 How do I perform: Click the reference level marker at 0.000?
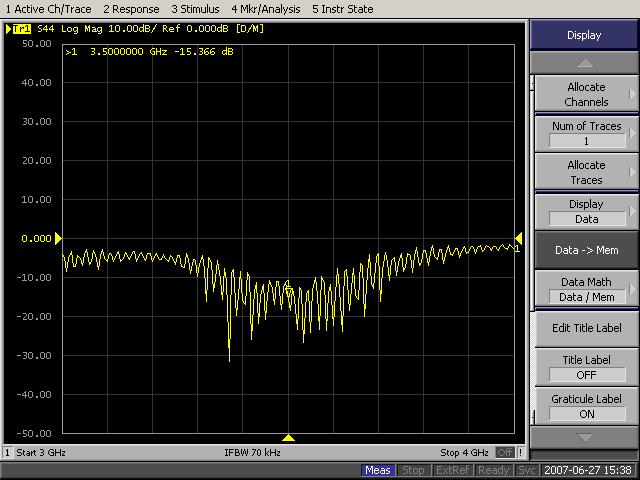click(x=58, y=238)
